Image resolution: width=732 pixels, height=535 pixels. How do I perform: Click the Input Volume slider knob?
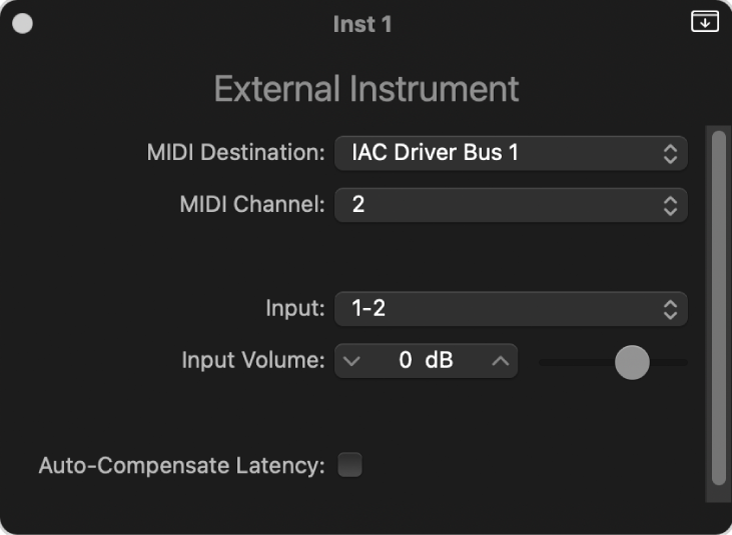632,362
